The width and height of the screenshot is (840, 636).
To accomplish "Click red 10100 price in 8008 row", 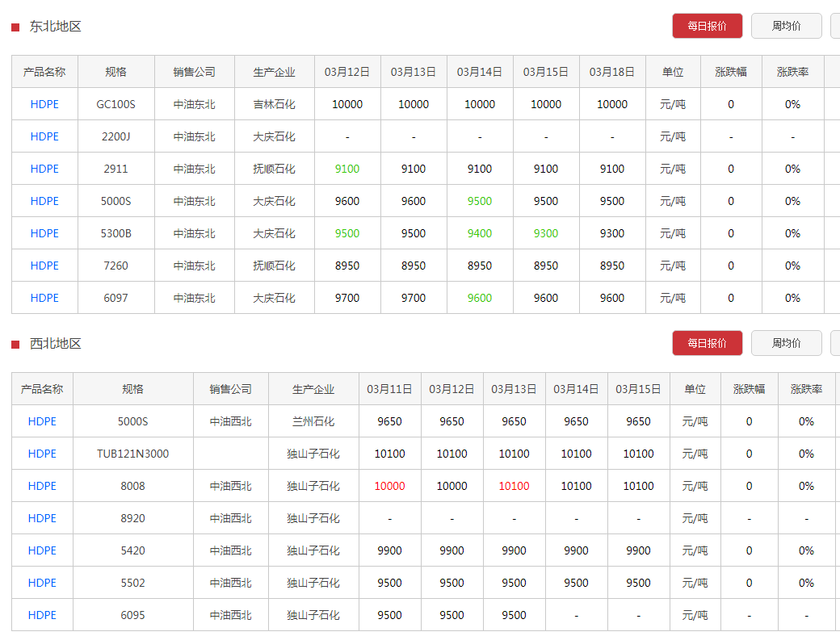I will (514, 486).
